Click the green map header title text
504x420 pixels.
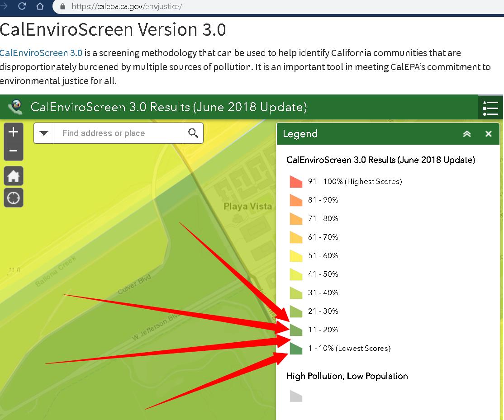(x=169, y=107)
